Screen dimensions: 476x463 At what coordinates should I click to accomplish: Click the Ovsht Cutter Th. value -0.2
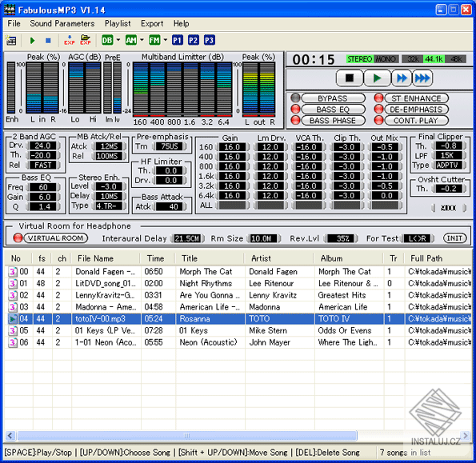point(449,189)
